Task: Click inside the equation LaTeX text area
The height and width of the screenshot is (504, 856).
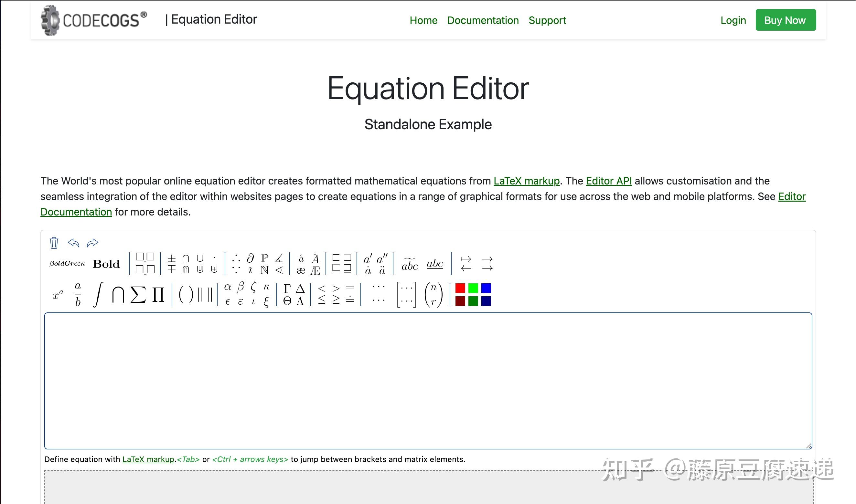Action: click(x=428, y=381)
